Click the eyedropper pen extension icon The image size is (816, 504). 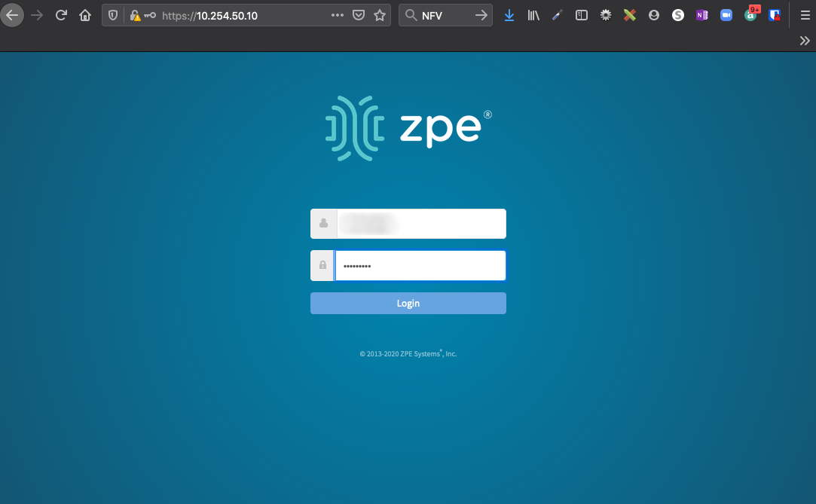(x=558, y=15)
